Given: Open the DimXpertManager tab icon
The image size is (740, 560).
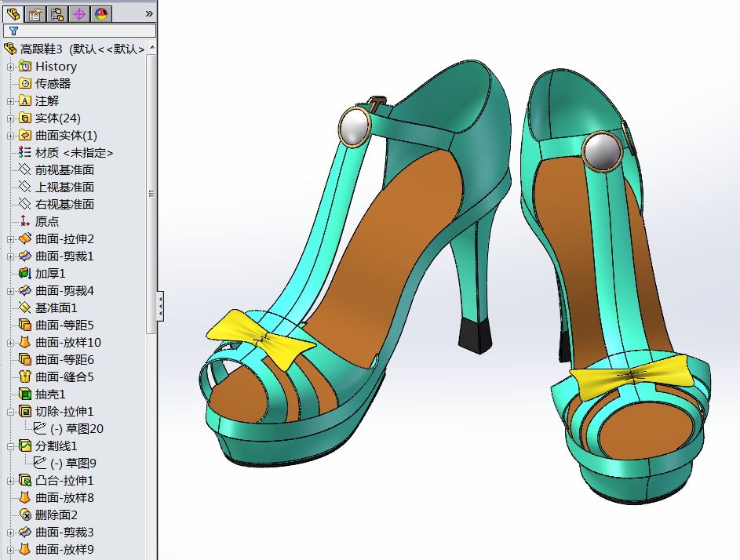Looking at the screenshot, I should point(79,13).
